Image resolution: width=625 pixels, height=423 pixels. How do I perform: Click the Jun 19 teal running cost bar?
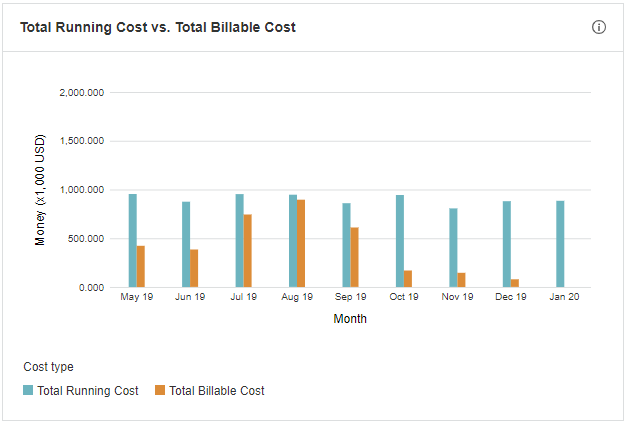pos(186,245)
